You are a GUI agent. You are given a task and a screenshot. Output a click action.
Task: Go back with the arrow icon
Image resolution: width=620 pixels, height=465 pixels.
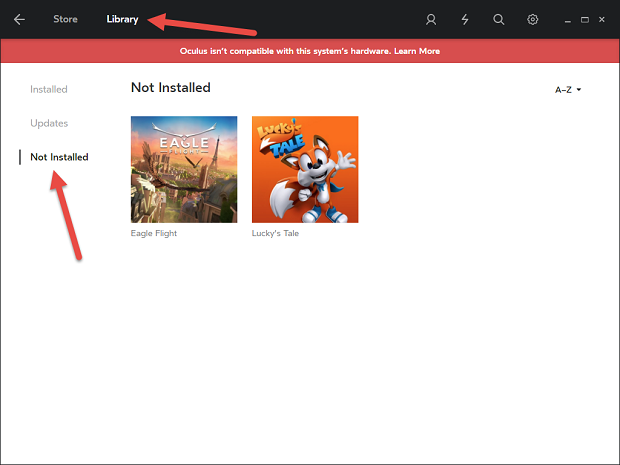19,19
